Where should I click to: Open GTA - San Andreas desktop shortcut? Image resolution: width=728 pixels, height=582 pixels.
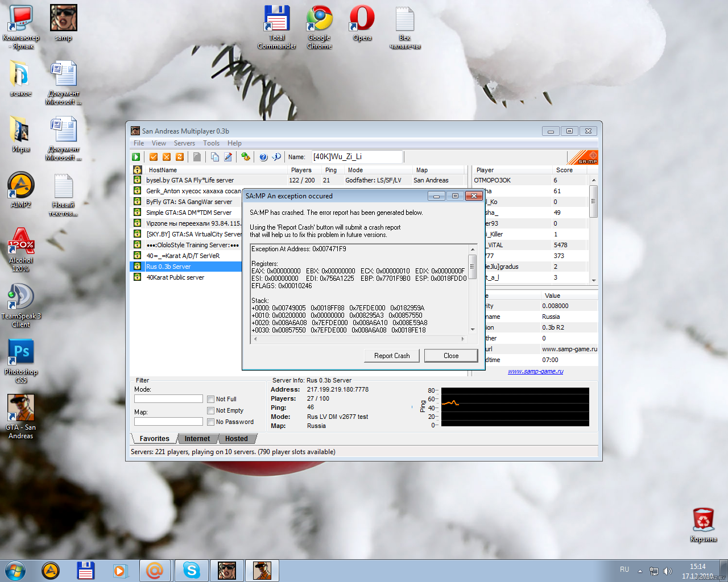point(21,416)
